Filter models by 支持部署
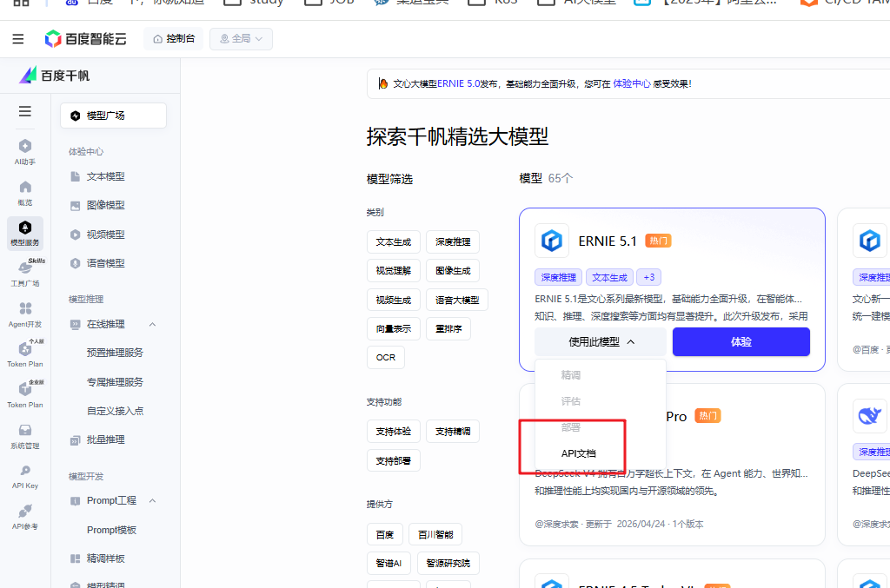The image size is (890, 588). (x=394, y=461)
